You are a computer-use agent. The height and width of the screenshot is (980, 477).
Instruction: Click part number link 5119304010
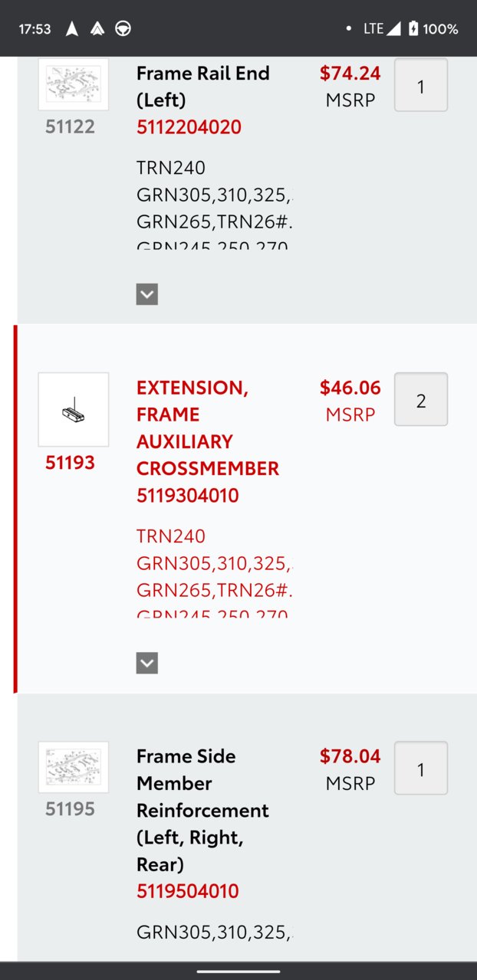188,496
